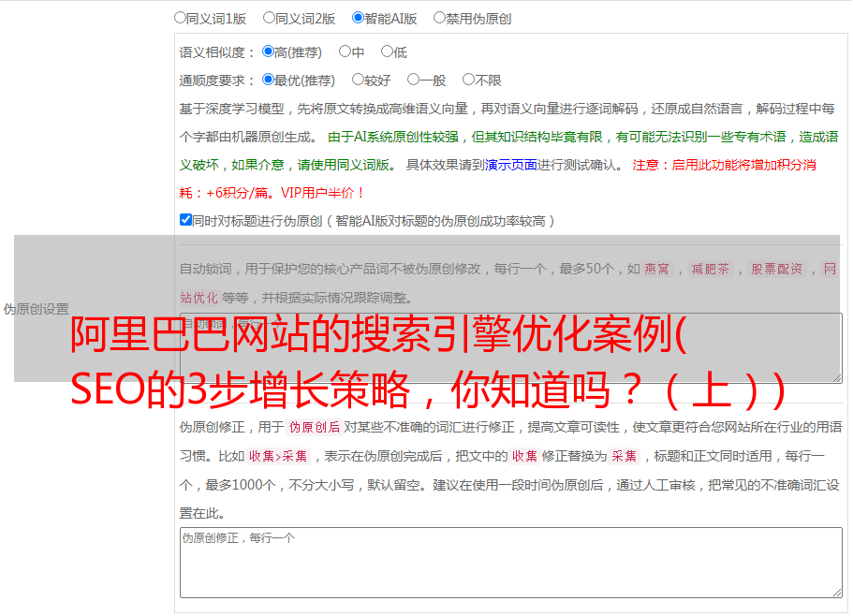Click the 股票配资 example keyword tag

coord(777,269)
